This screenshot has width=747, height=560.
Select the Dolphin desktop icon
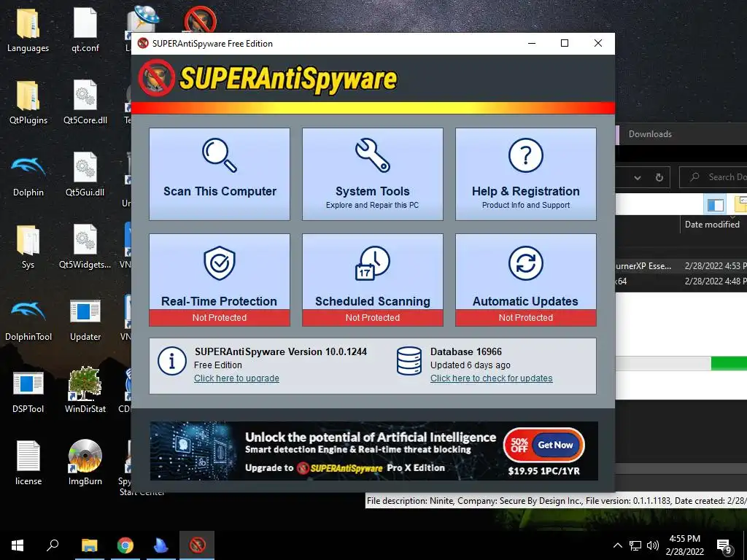point(28,174)
